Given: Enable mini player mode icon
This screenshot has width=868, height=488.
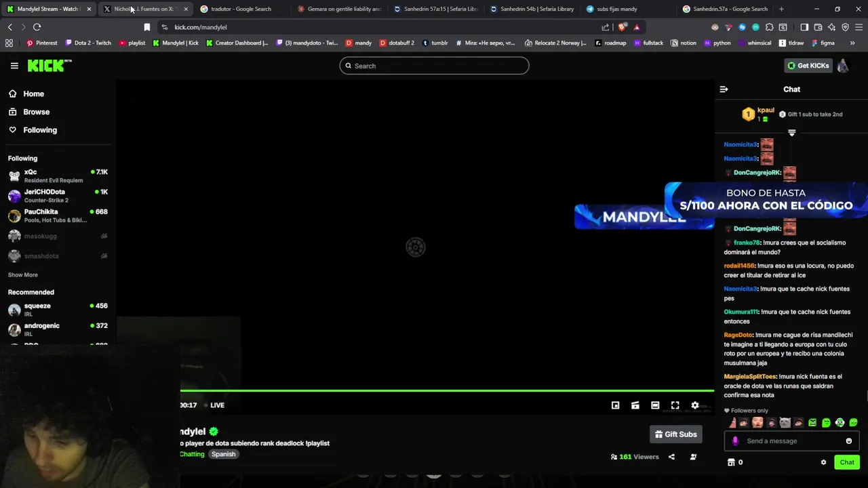Looking at the screenshot, I should point(615,405).
